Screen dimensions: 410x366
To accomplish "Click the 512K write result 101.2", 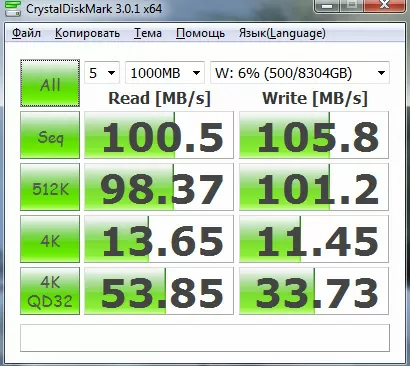I will [314, 187].
